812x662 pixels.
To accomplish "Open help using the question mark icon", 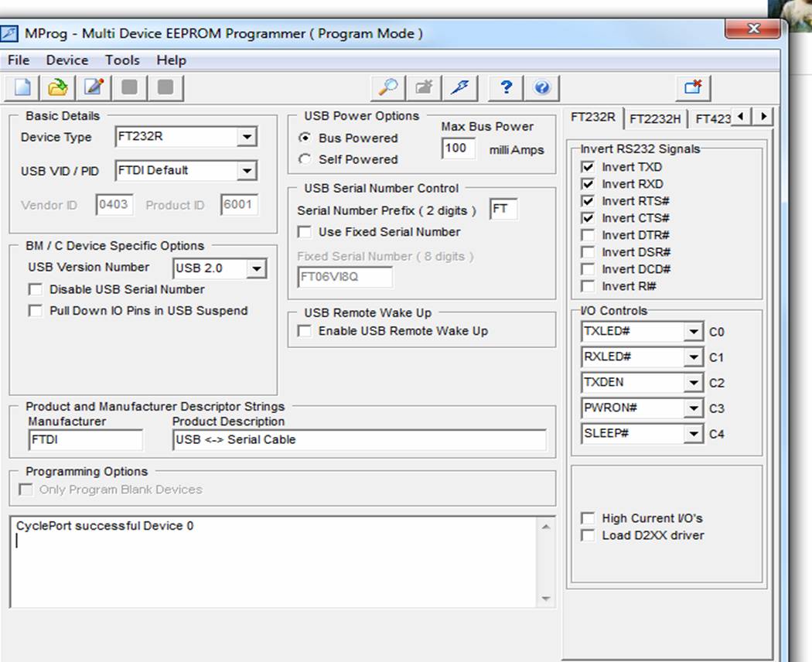I will (x=505, y=87).
